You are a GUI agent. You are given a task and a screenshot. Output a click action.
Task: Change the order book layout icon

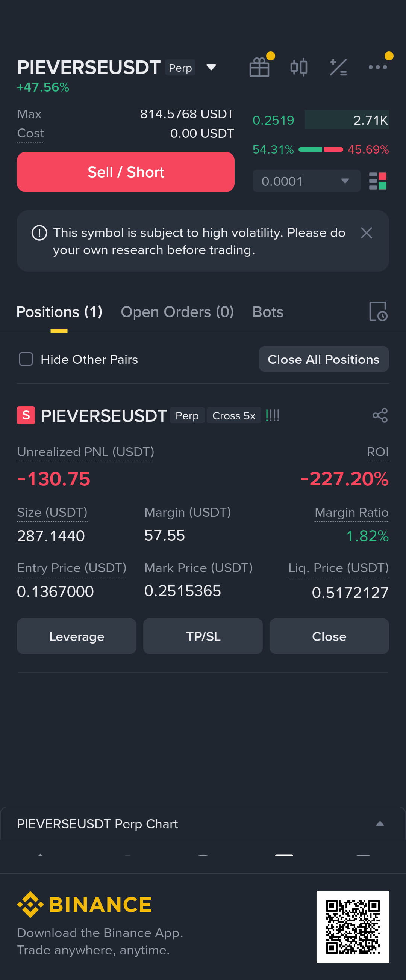pyautogui.click(x=378, y=181)
